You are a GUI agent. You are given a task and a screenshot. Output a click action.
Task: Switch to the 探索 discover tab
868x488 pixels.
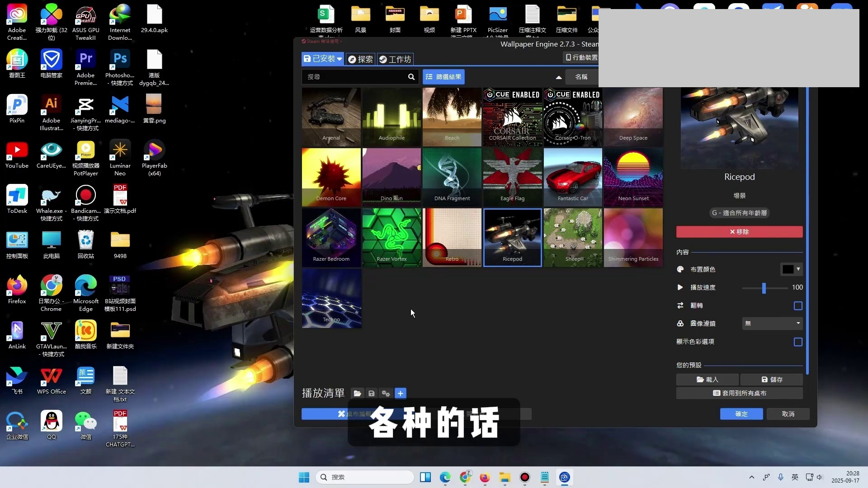pyautogui.click(x=360, y=59)
